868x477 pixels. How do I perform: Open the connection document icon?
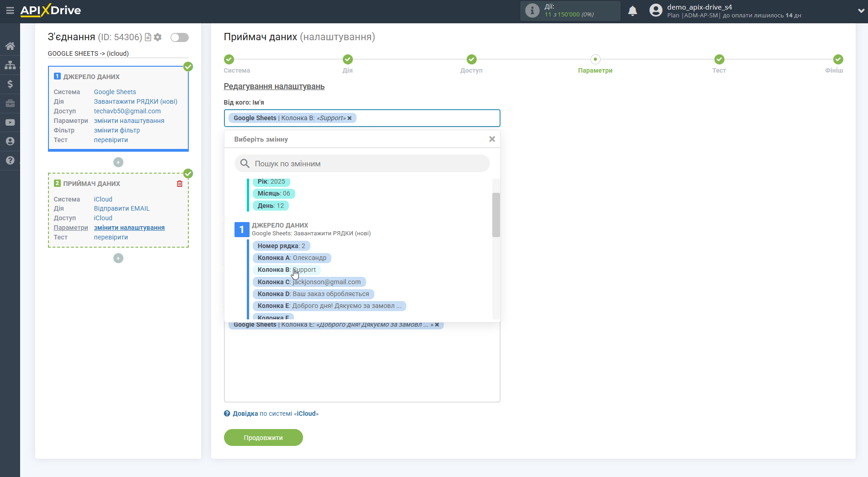(x=148, y=37)
